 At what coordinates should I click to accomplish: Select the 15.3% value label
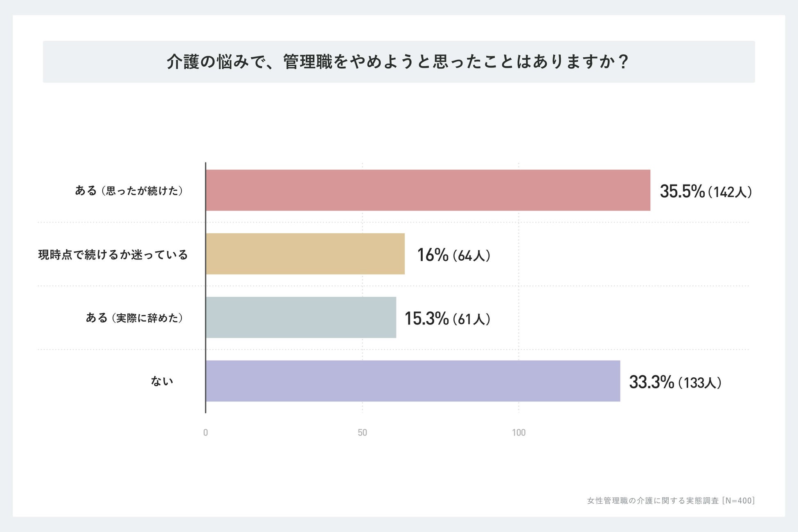pos(426,319)
